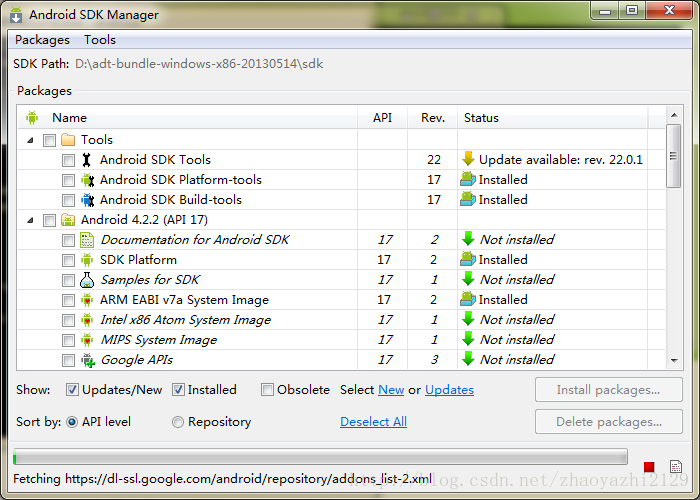Click the API column header
Screen dimensions: 700x500
[382, 118]
